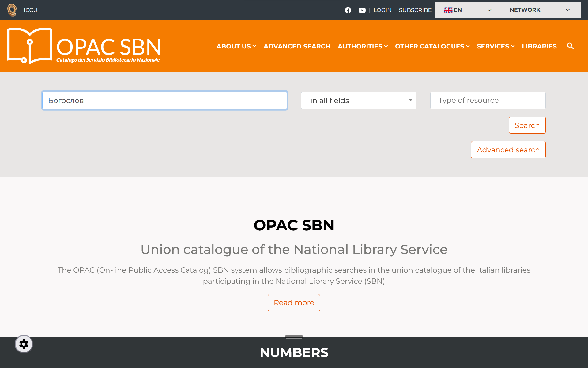Expand the NETWORK dropdown

coord(538,10)
